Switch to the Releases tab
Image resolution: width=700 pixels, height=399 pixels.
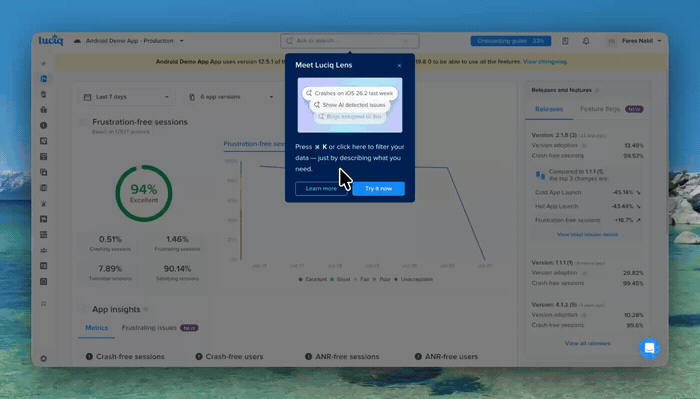549,109
